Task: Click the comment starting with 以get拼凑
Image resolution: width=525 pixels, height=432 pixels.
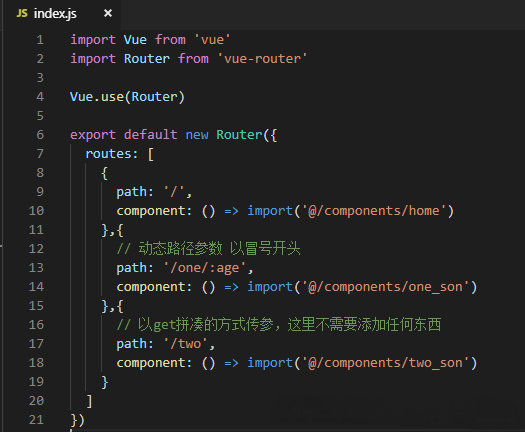Action: pyautogui.click(x=279, y=325)
